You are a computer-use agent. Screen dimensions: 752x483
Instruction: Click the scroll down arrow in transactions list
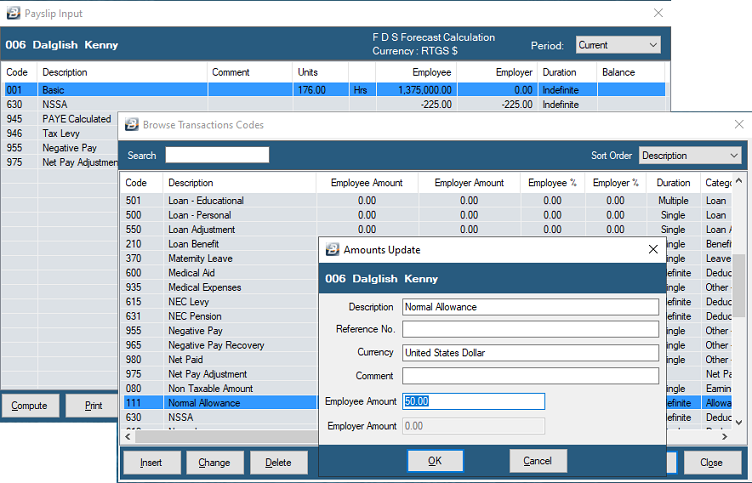(x=739, y=423)
